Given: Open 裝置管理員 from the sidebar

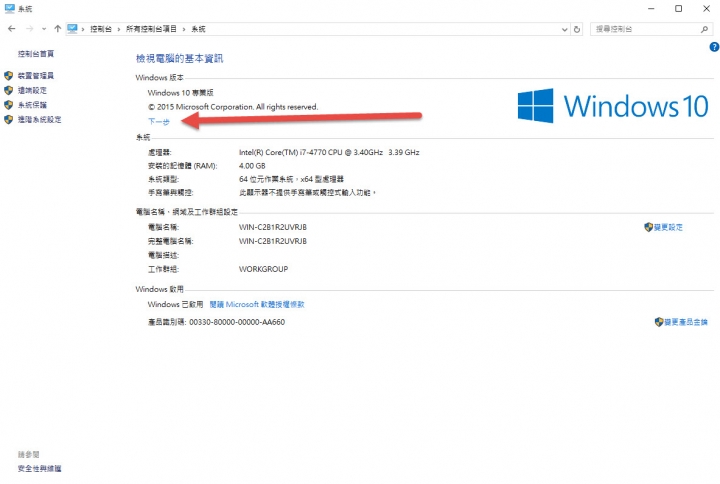Looking at the screenshot, I should click(36, 76).
